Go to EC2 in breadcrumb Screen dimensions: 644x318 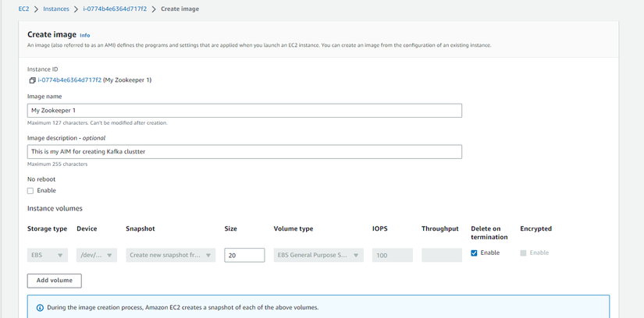23,9
